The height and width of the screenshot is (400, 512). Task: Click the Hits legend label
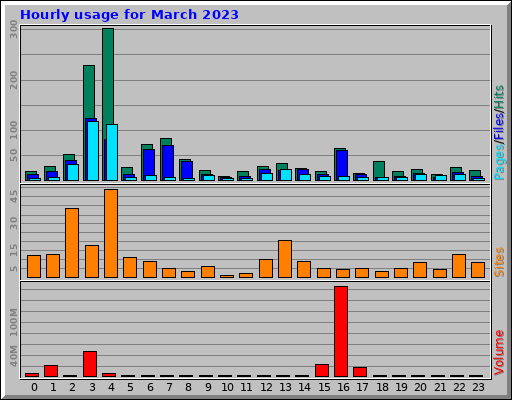tap(499, 97)
